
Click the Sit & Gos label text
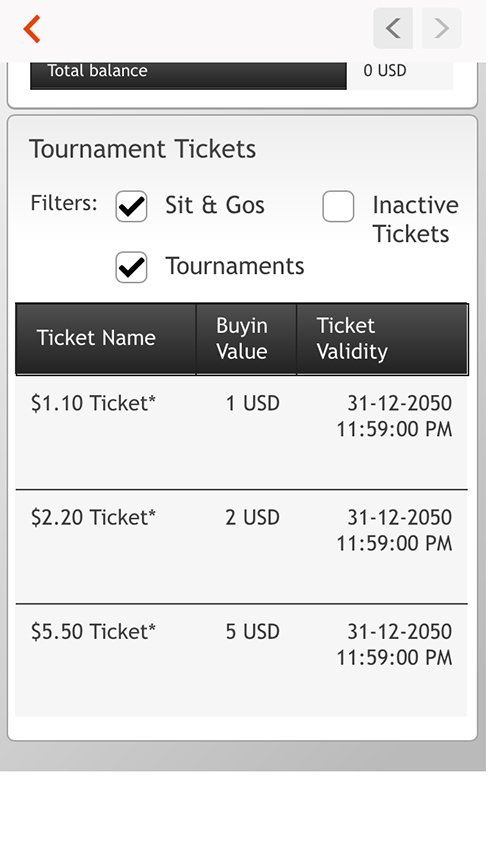point(215,205)
